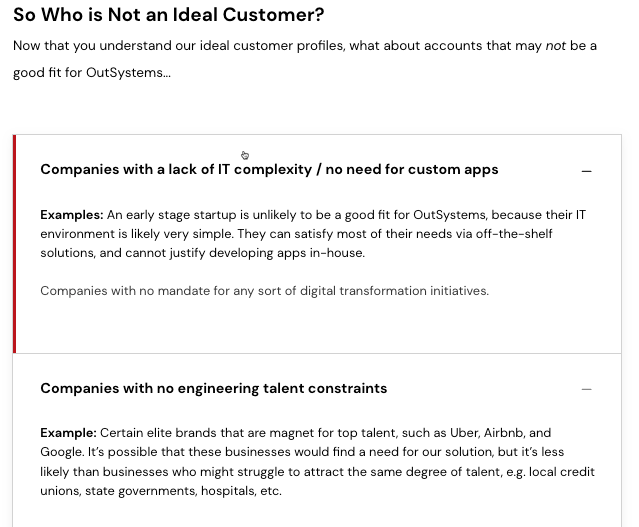Collapse engineering talent constraints section via minus icon
The image size is (639, 527).
(586, 389)
